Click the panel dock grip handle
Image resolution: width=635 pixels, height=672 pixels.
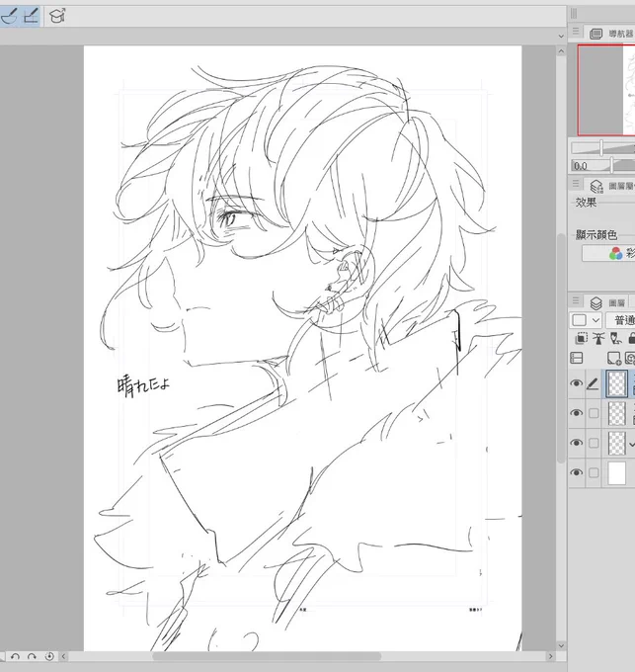(x=574, y=14)
